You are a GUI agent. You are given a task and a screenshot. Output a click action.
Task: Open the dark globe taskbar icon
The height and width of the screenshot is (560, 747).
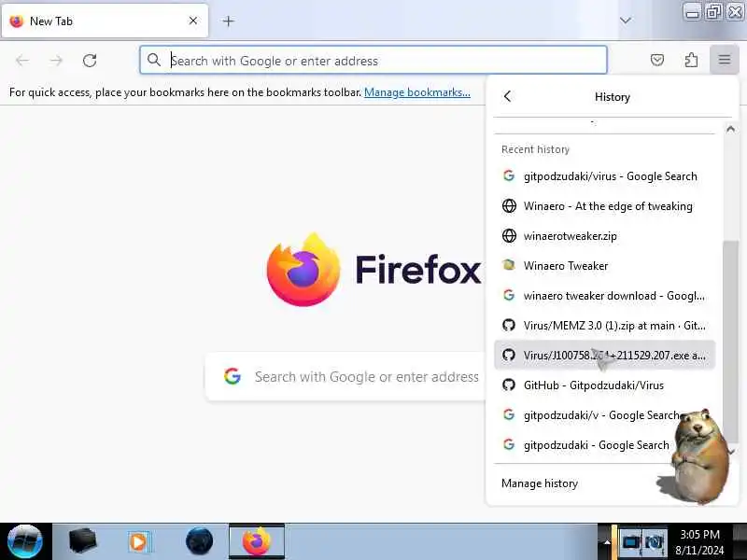(199, 541)
